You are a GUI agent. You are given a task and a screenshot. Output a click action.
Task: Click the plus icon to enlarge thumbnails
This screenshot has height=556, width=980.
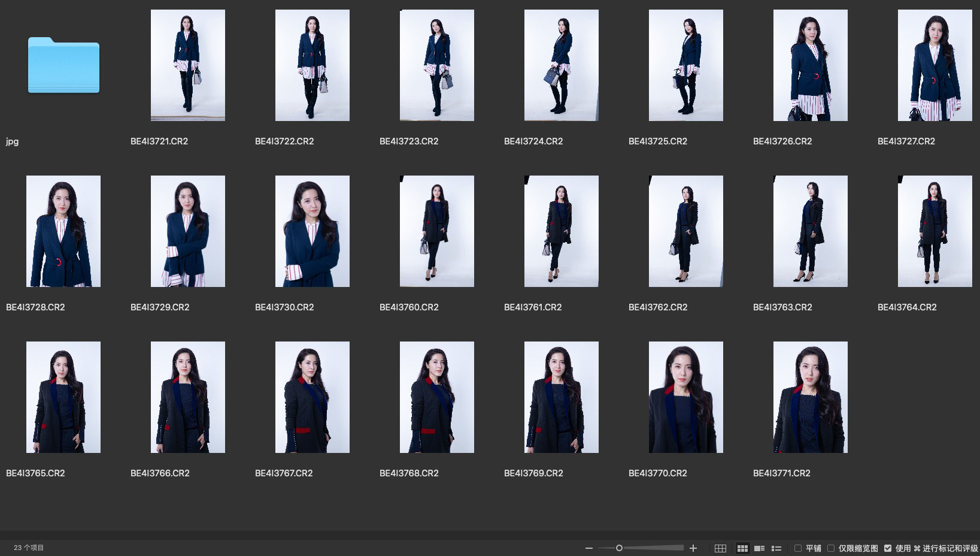[x=693, y=548]
